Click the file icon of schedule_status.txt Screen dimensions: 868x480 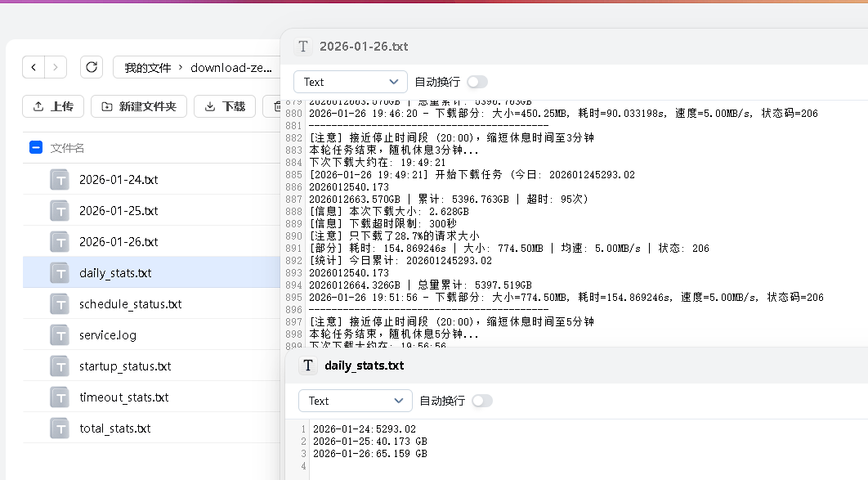(x=60, y=304)
